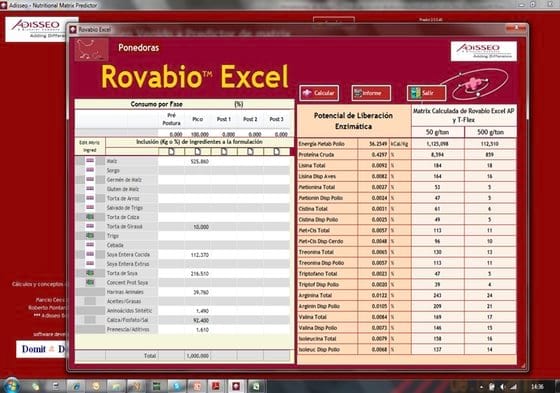Open the Informe report button
Screen dimensions: 560x393
[x=371, y=93]
